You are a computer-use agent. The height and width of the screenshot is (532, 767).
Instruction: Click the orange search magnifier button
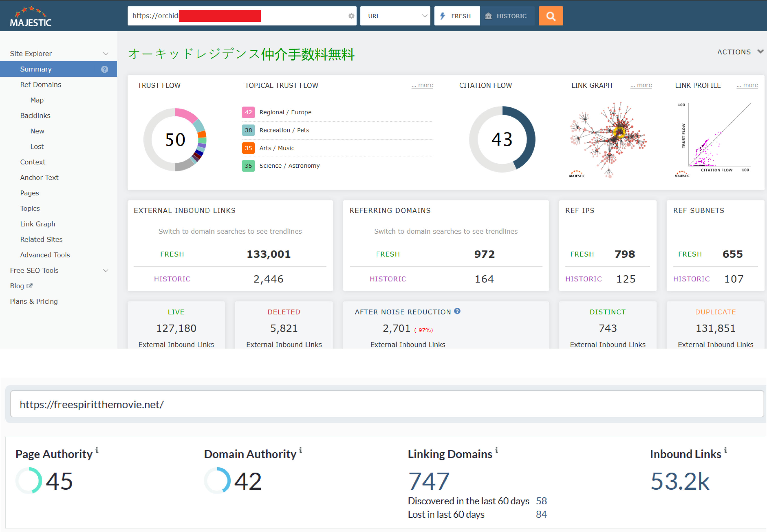coord(550,16)
